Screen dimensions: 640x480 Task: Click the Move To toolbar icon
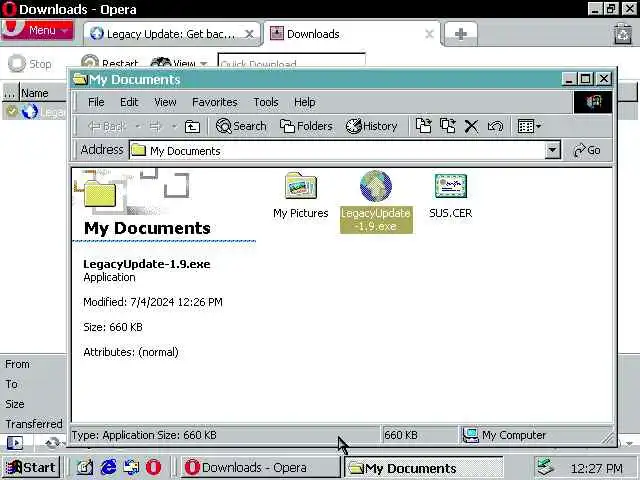click(423, 126)
